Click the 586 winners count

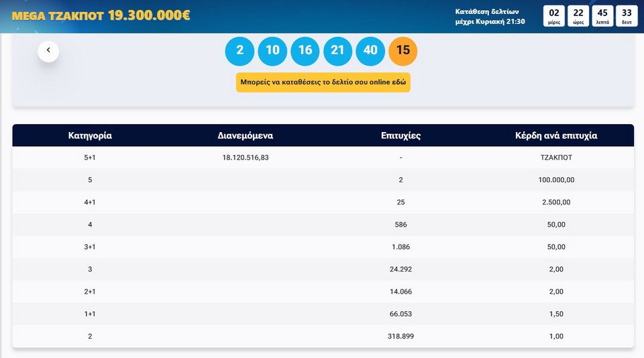point(401,225)
